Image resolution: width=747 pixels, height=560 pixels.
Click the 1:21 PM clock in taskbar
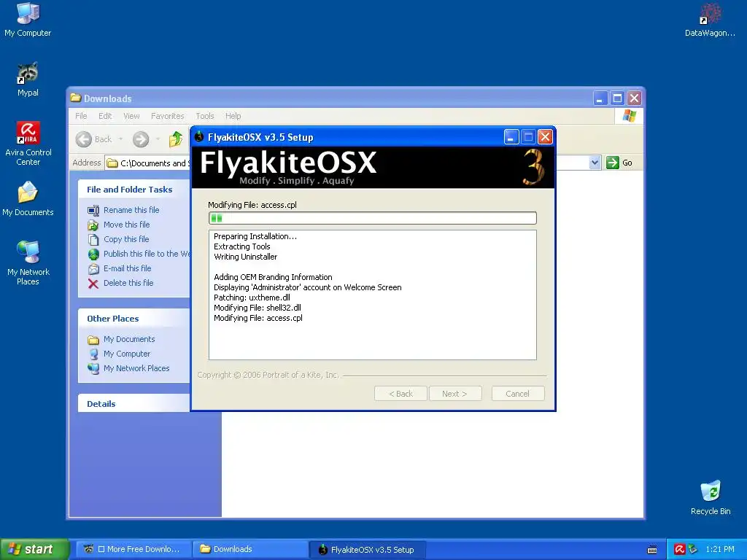[x=720, y=549]
